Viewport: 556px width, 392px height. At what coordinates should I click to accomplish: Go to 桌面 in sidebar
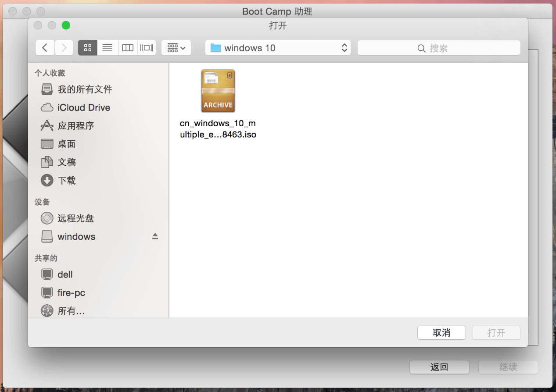(x=66, y=144)
